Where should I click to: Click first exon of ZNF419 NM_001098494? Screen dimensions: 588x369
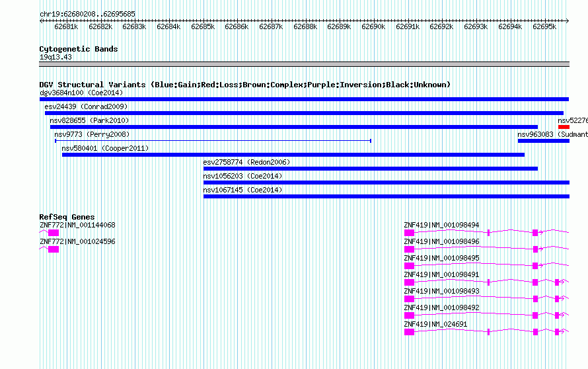(x=409, y=233)
